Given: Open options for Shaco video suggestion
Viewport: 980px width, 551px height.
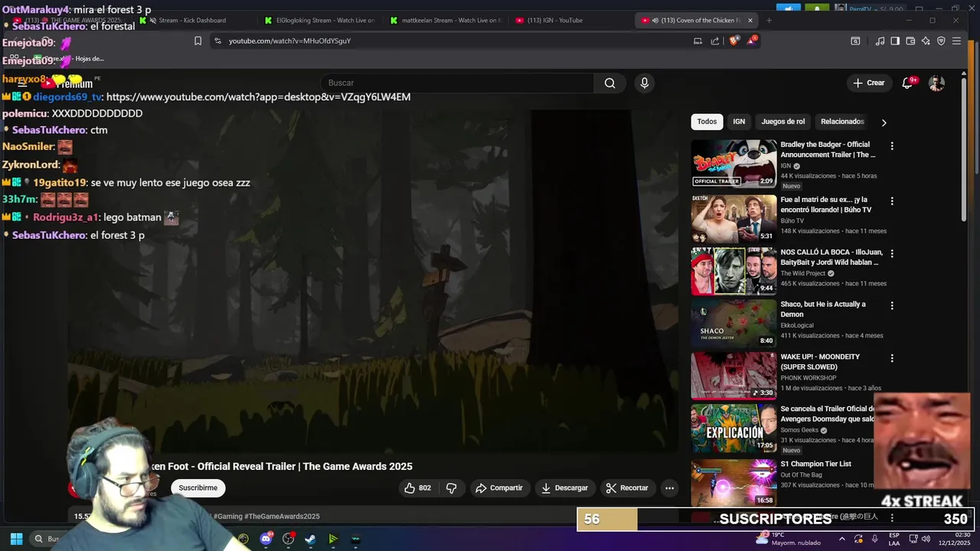Looking at the screenshot, I should pos(891,305).
